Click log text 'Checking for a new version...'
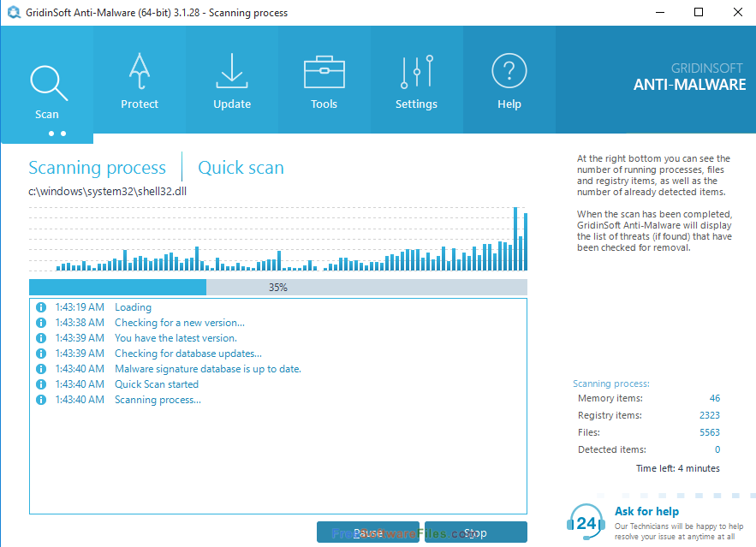The image size is (756, 547). (x=179, y=323)
